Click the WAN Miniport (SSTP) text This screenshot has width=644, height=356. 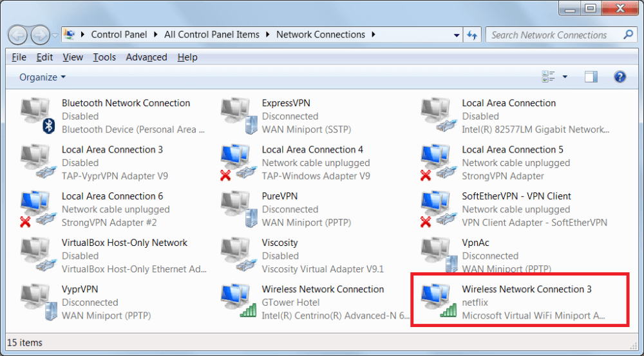click(307, 130)
